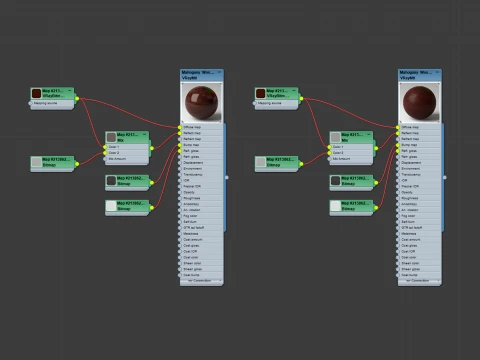Click the right white-swatch Bitmap node thumbnail
Image resolution: width=480 pixels, height=360 pixels.
tap(335, 206)
